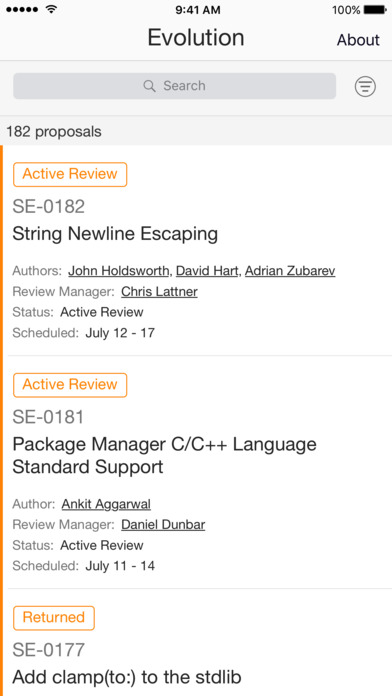Focus the Search field

tap(174, 86)
